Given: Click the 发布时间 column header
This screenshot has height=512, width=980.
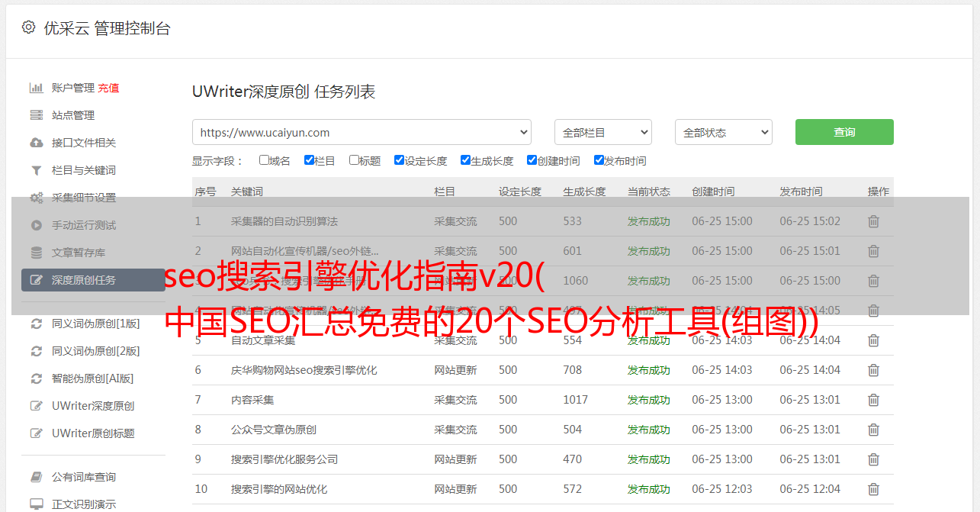Looking at the screenshot, I should [x=801, y=192].
